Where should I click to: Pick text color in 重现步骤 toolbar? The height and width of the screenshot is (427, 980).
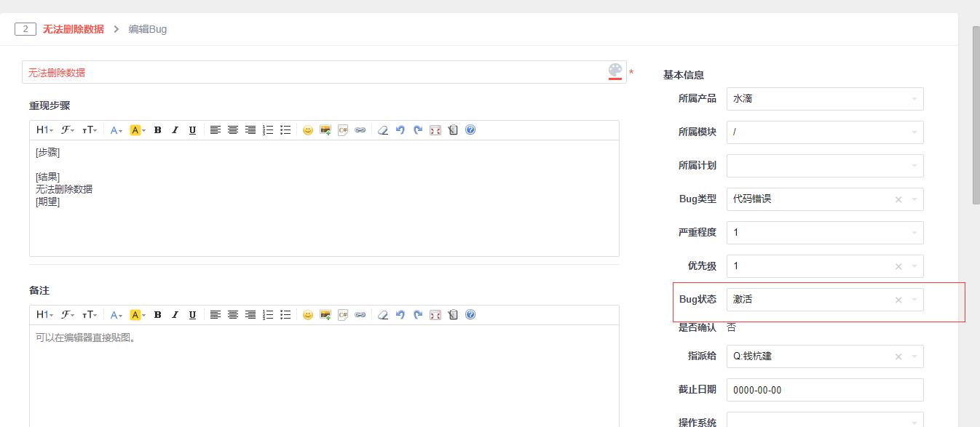pyautogui.click(x=116, y=130)
